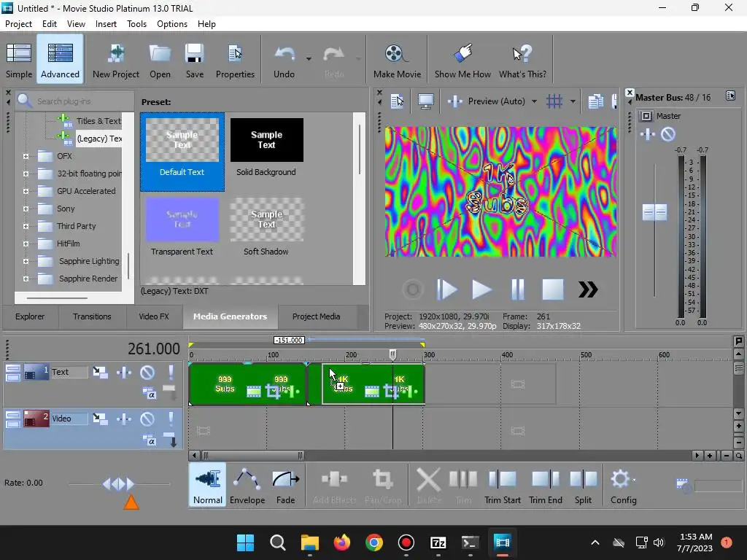Viewport: 747px width, 560px height.
Task: Solo the Text track
Action: tap(171, 372)
